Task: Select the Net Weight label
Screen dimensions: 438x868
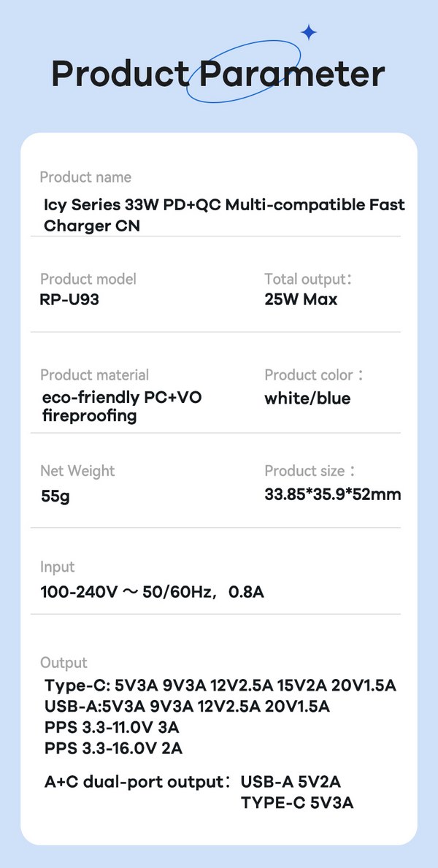Action: click(x=77, y=471)
